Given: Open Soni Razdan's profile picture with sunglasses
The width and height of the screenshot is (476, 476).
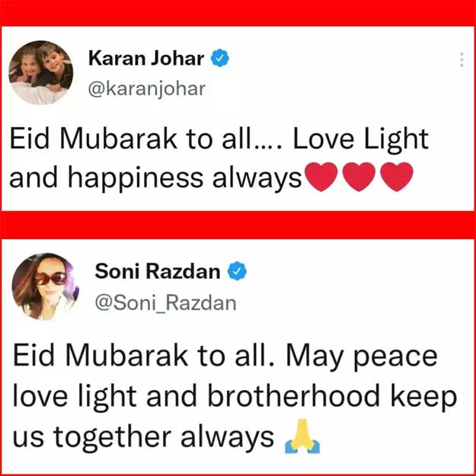Looking at the screenshot, I should [46, 286].
